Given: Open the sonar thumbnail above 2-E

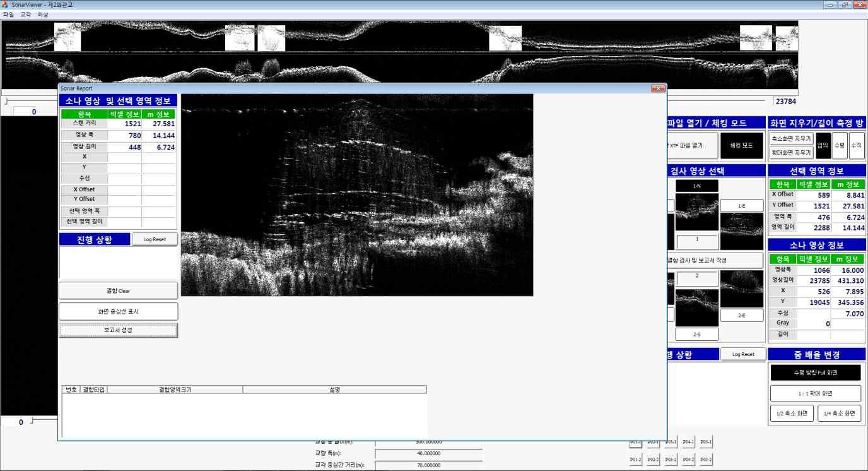Looking at the screenshot, I should [x=742, y=289].
